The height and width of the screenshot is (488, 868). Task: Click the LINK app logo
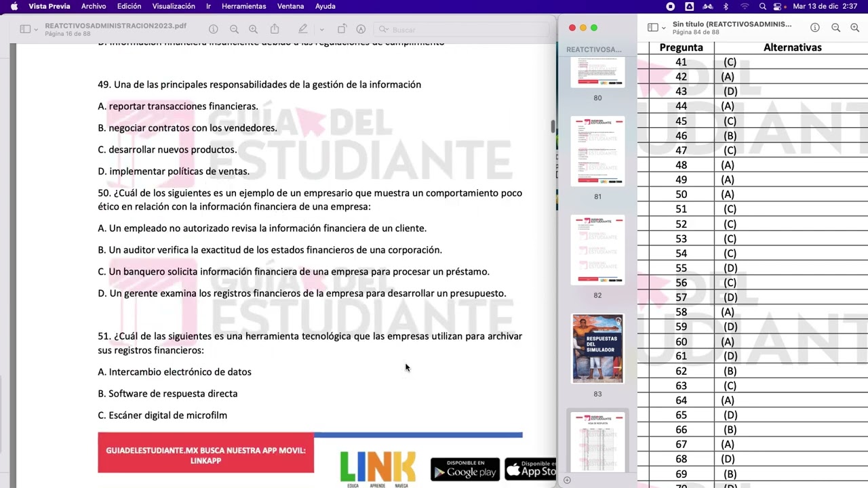tap(378, 470)
